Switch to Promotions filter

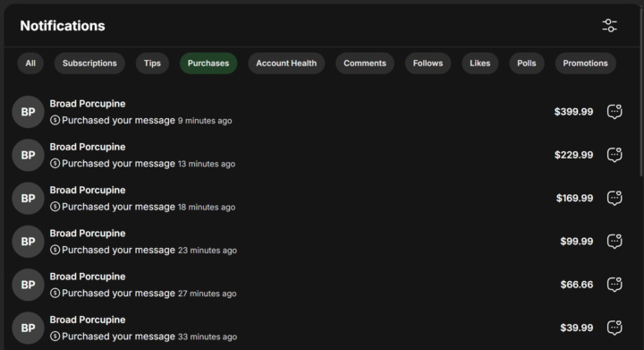pyautogui.click(x=585, y=64)
